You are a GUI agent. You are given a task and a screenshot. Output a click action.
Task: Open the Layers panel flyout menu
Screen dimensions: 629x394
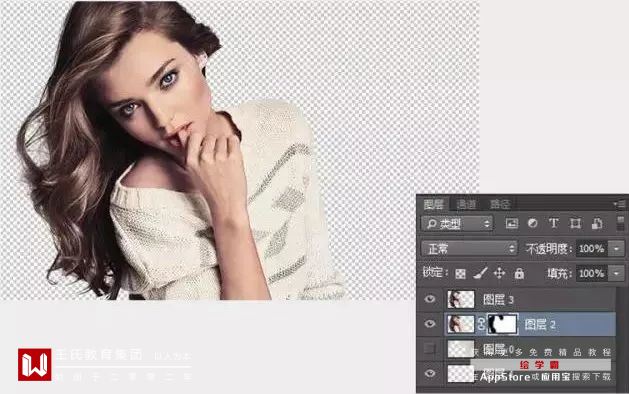[x=620, y=204]
